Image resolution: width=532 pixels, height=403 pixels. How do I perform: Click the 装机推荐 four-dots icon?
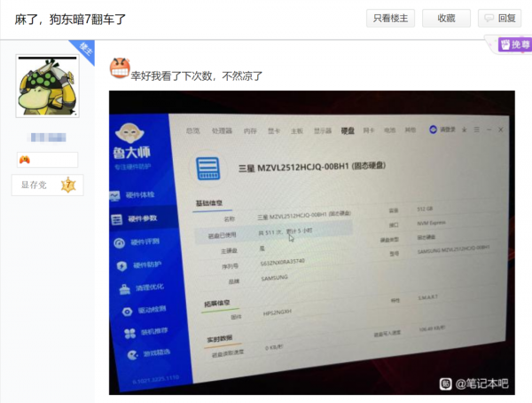pos(130,334)
